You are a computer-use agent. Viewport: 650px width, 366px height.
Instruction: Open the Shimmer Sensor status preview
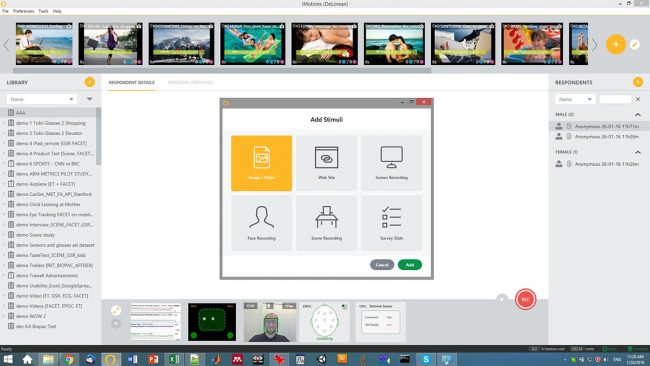click(x=380, y=322)
